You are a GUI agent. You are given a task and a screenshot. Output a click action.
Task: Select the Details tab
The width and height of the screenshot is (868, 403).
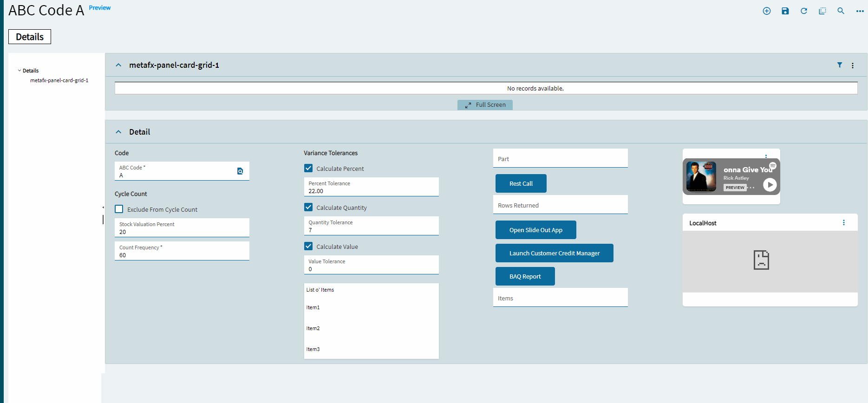(x=30, y=37)
